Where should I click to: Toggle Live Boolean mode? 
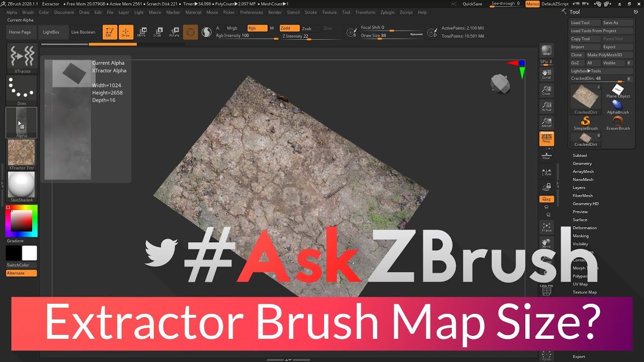tap(83, 32)
